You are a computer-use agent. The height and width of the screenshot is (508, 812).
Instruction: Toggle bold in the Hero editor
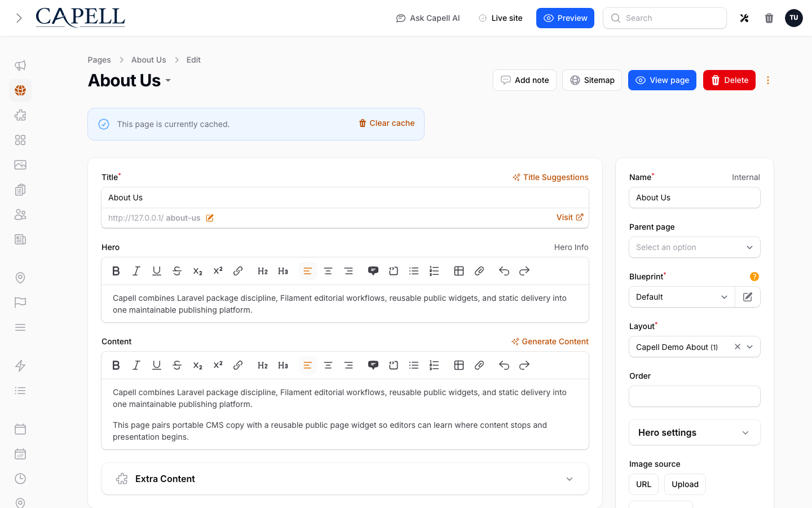116,271
